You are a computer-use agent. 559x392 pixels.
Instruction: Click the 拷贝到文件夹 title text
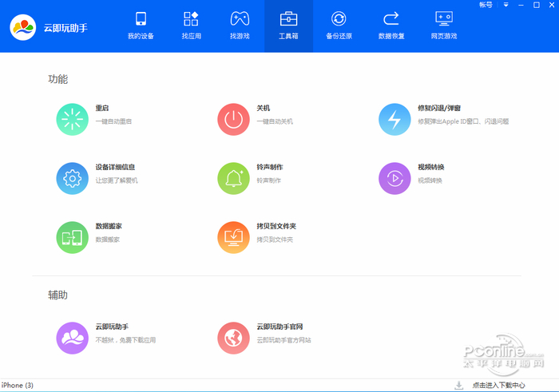[276, 226]
